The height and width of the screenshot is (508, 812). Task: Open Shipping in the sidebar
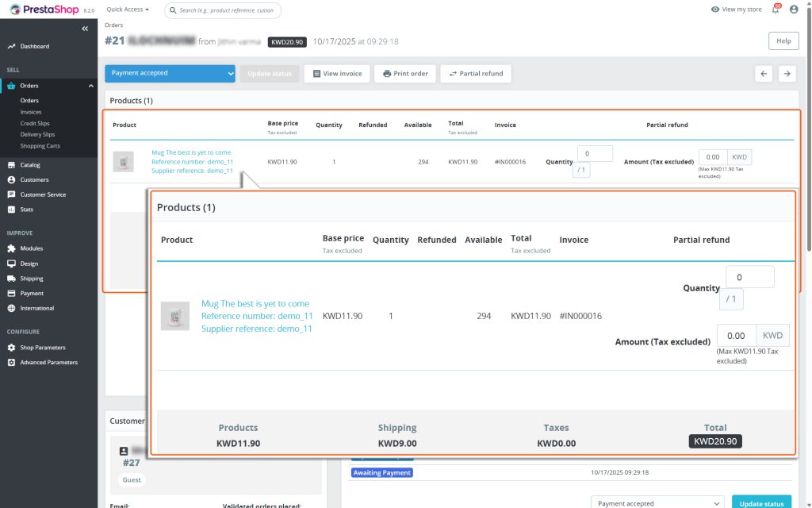[32, 279]
